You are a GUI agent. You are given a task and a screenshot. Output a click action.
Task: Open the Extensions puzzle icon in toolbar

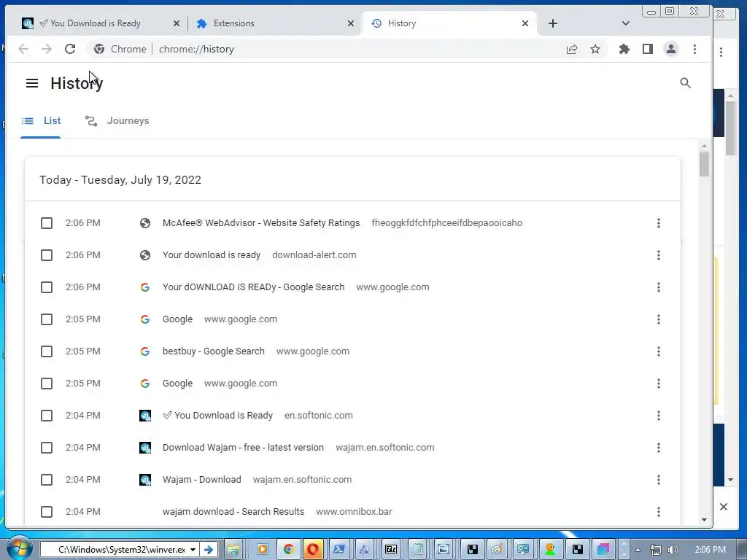624,49
